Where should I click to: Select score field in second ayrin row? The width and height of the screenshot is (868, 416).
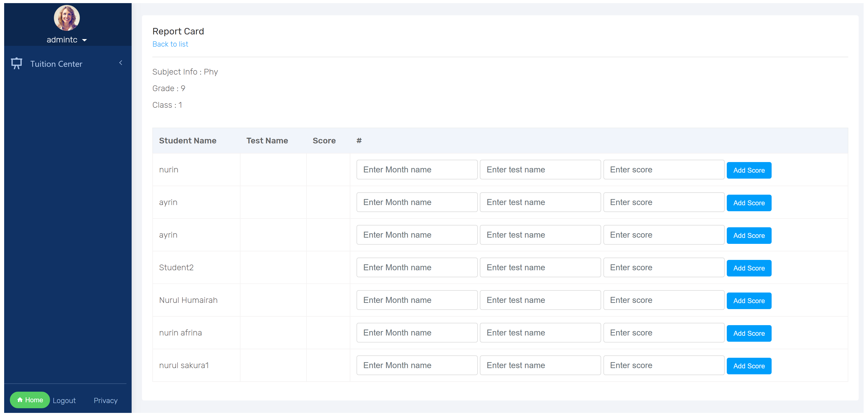coord(664,235)
